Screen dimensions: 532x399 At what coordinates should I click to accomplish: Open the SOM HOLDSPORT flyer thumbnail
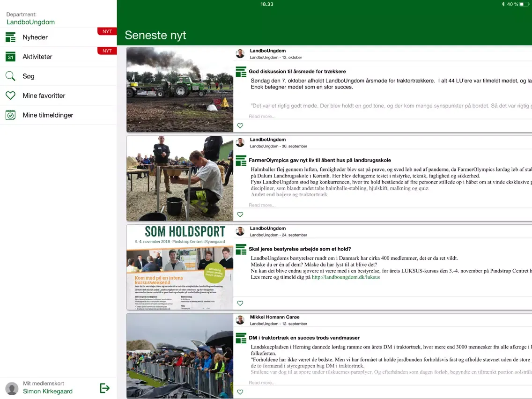point(180,267)
